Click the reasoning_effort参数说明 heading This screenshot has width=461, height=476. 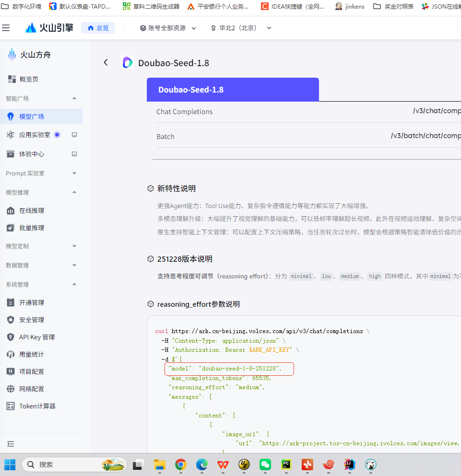click(199, 304)
